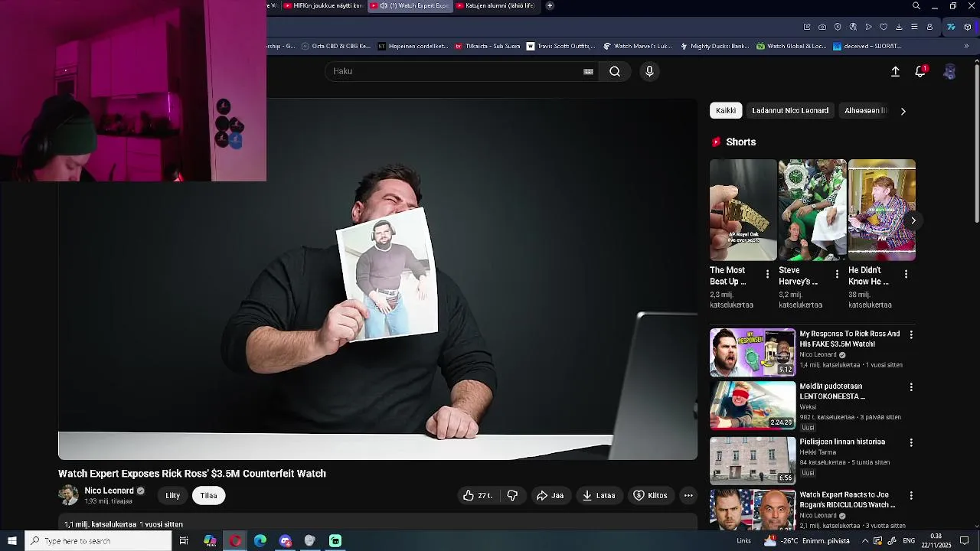Viewport: 980px width, 551px height.
Task: Click the Windows Start button
Action: [x=12, y=541]
